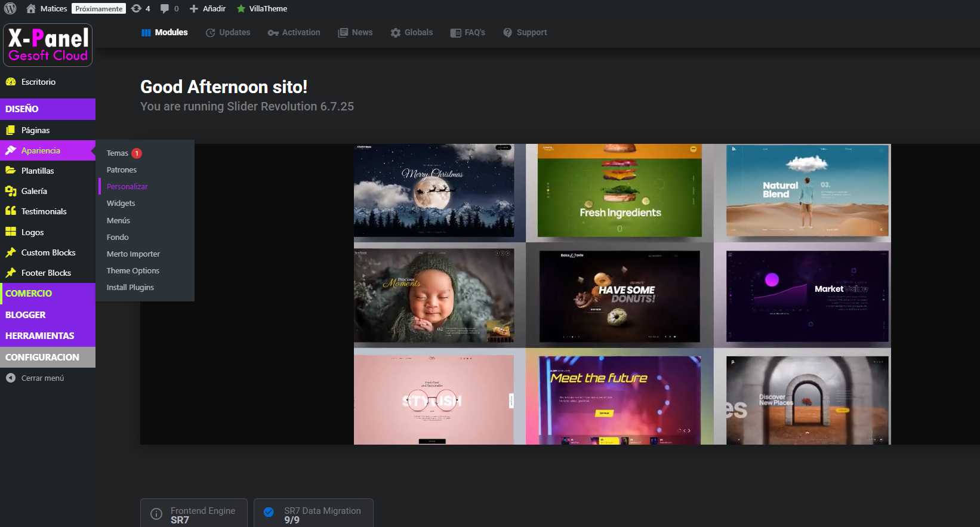Open the Support tab

click(x=525, y=32)
